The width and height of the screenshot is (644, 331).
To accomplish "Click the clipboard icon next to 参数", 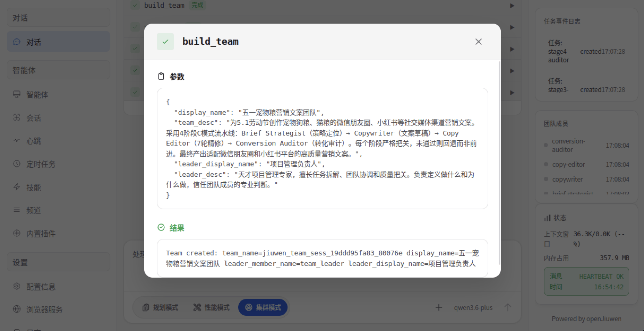I will click(x=161, y=76).
